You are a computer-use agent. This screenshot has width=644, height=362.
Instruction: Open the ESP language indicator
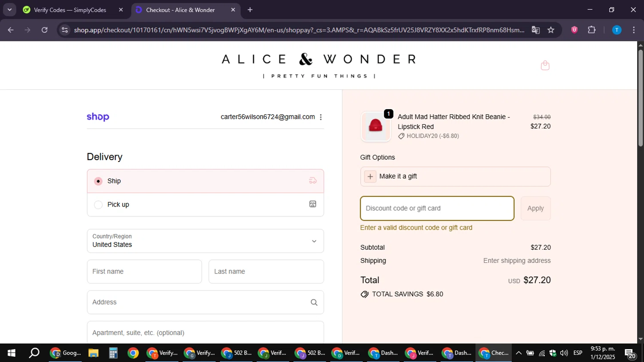click(x=578, y=353)
